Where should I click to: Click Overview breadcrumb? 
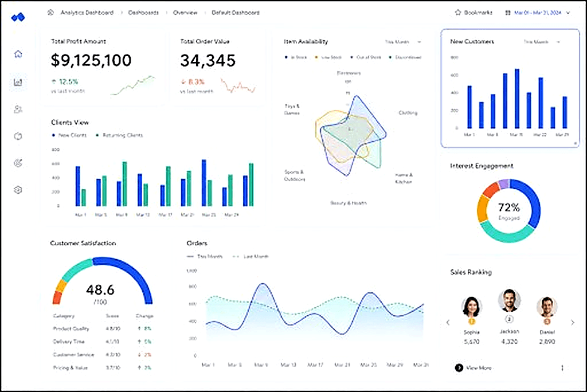pos(185,13)
